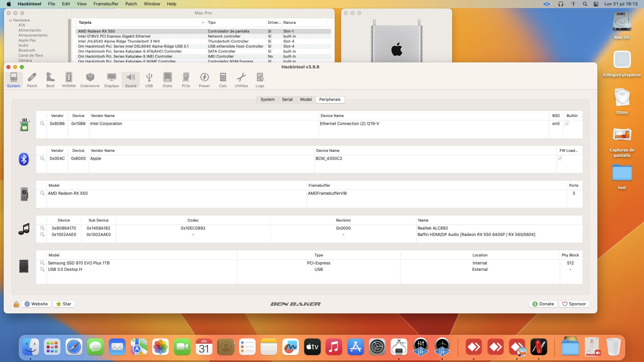Viewport: 644px width, 362px height.
Task: Switch to the Serial tab
Action: coord(287,100)
